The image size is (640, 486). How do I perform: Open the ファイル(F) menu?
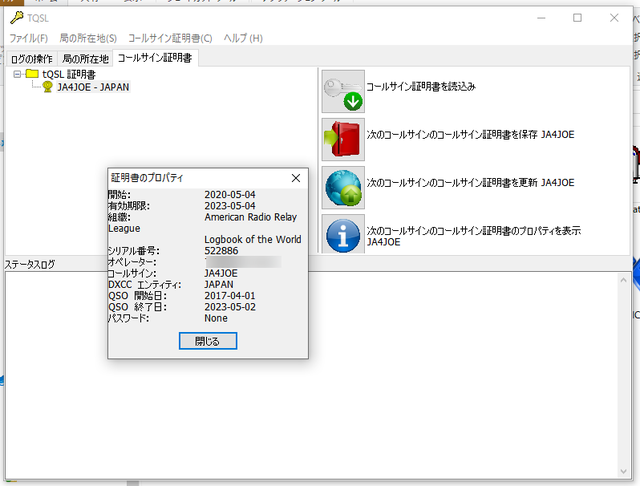pyautogui.click(x=29, y=38)
